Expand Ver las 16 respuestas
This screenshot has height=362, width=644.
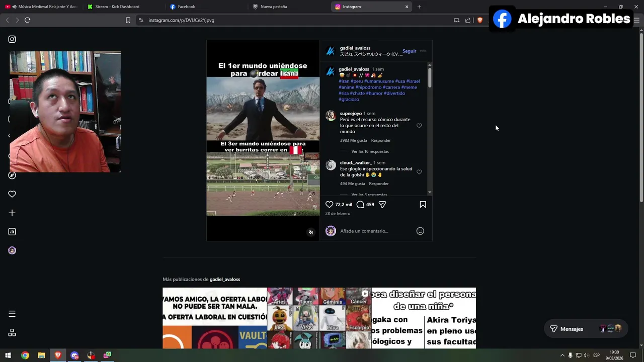(370, 151)
